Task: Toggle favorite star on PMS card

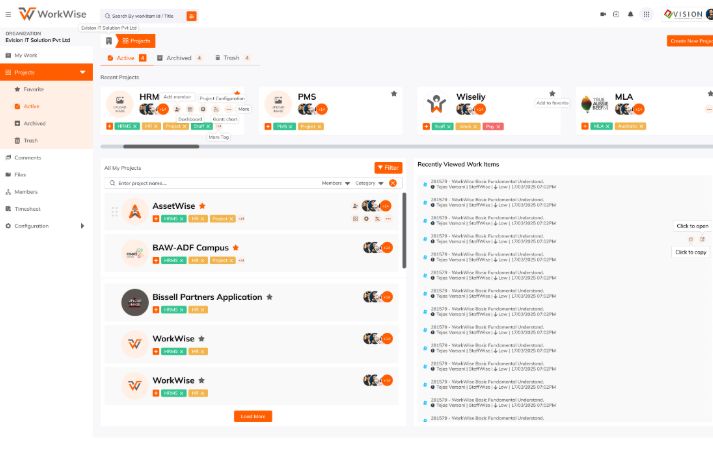Action: coord(394,94)
